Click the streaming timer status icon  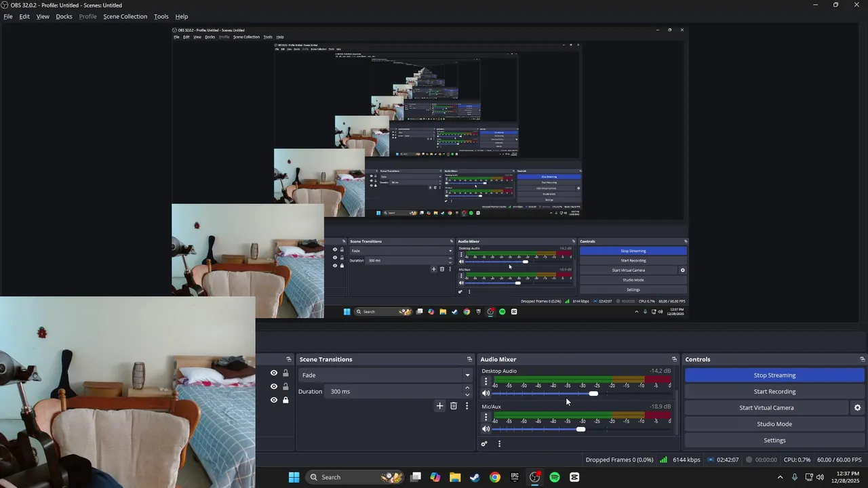[x=711, y=460]
